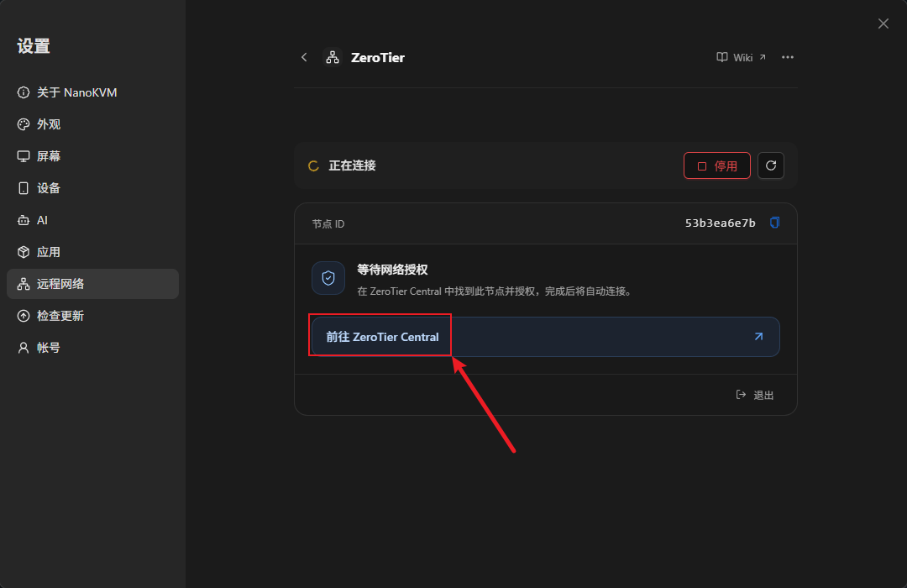Click 退出 to leave the network
907x588 pixels.
(x=755, y=395)
